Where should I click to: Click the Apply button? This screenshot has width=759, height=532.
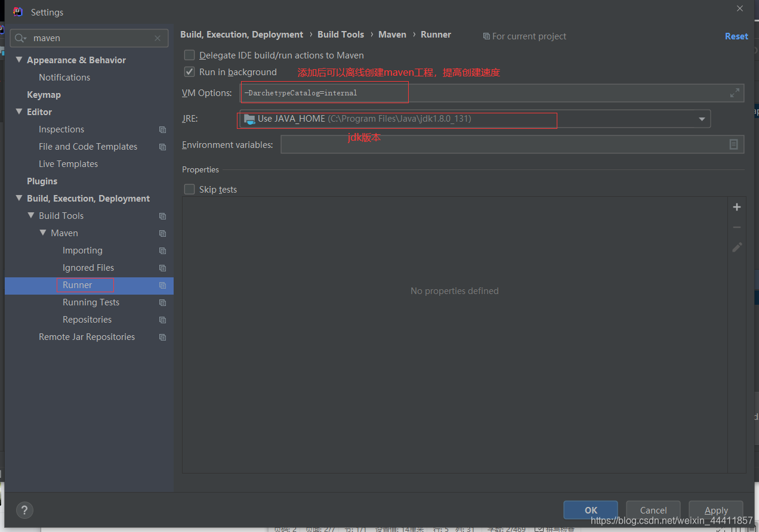(x=716, y=510)
